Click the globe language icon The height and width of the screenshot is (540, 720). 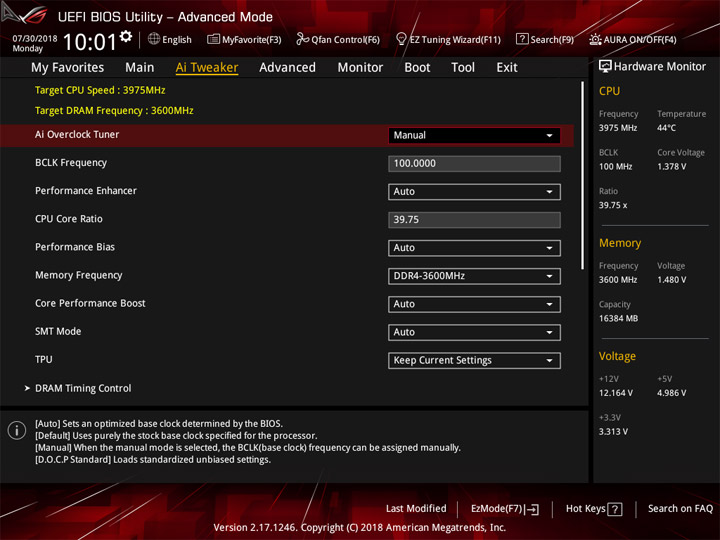pos(154,39)
